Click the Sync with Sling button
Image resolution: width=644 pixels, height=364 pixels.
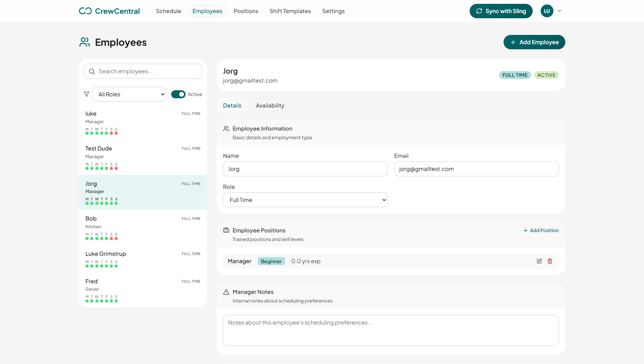[x=501, y=11]
